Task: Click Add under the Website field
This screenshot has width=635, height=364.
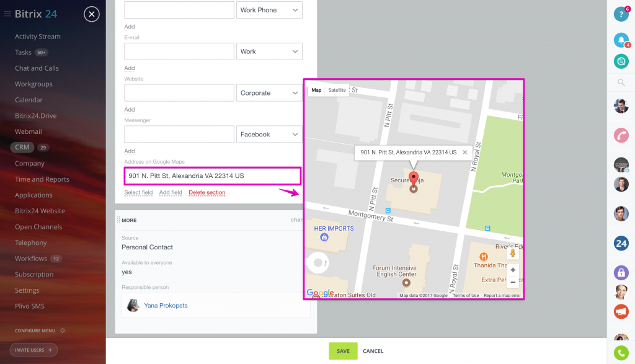Action: pyautogui.click(x=130, y=109)
